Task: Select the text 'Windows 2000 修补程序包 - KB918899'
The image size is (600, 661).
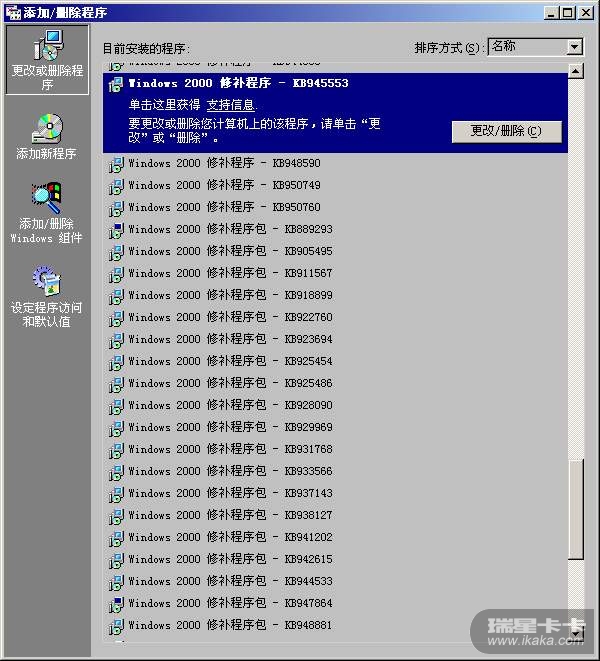Action: 230,295
